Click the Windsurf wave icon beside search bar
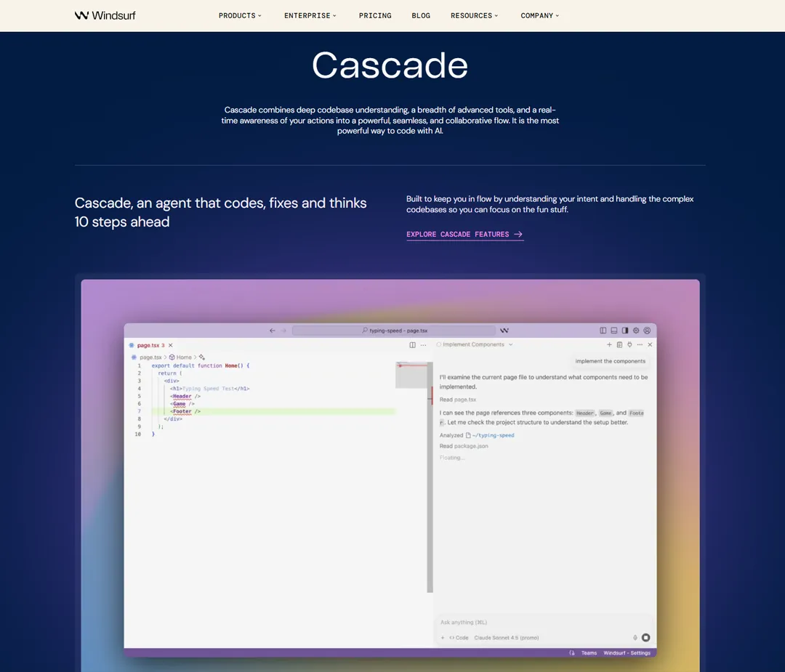This screenshot has width=785, height=672. pos(504,331)
